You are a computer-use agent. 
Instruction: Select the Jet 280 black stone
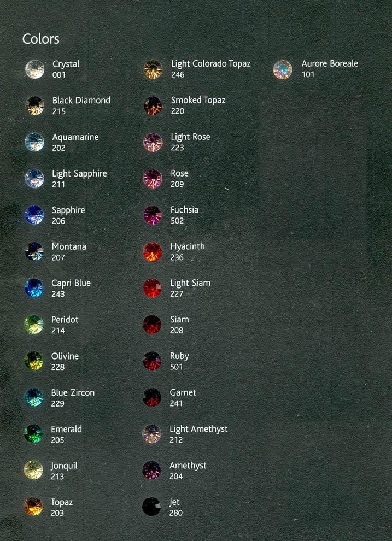tap(151, 507)
